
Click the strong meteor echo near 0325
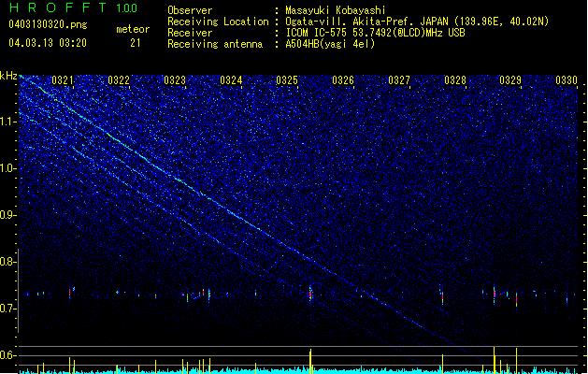tap(310, 295)
